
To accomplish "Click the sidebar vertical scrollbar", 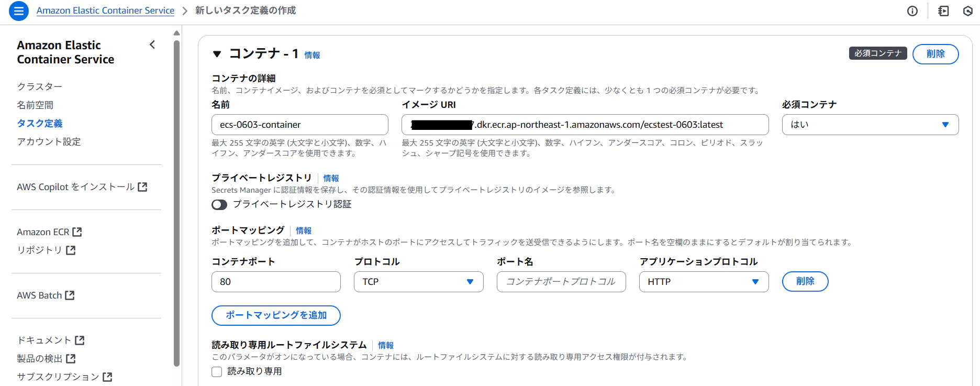I will (x=176, y=203).
